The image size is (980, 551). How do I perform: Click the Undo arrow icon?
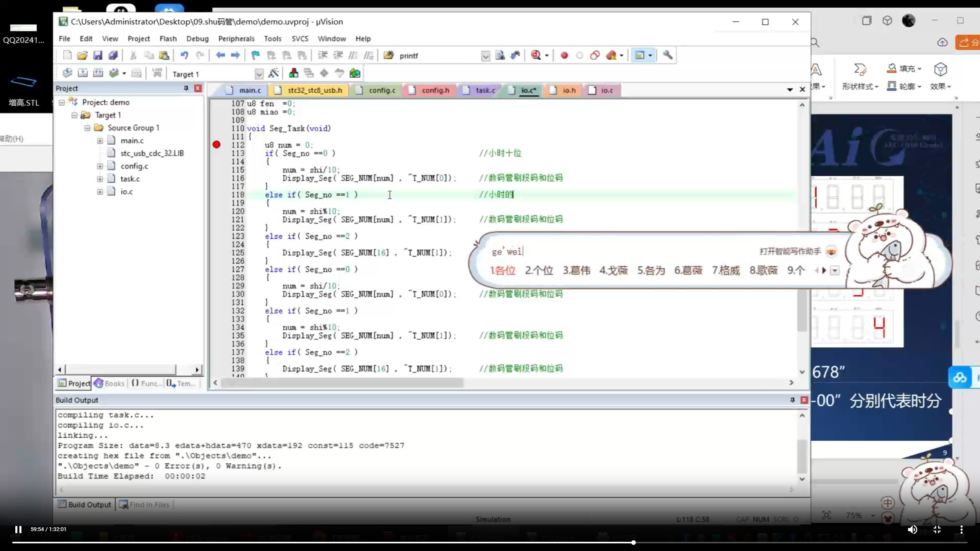tap(184, 55)
